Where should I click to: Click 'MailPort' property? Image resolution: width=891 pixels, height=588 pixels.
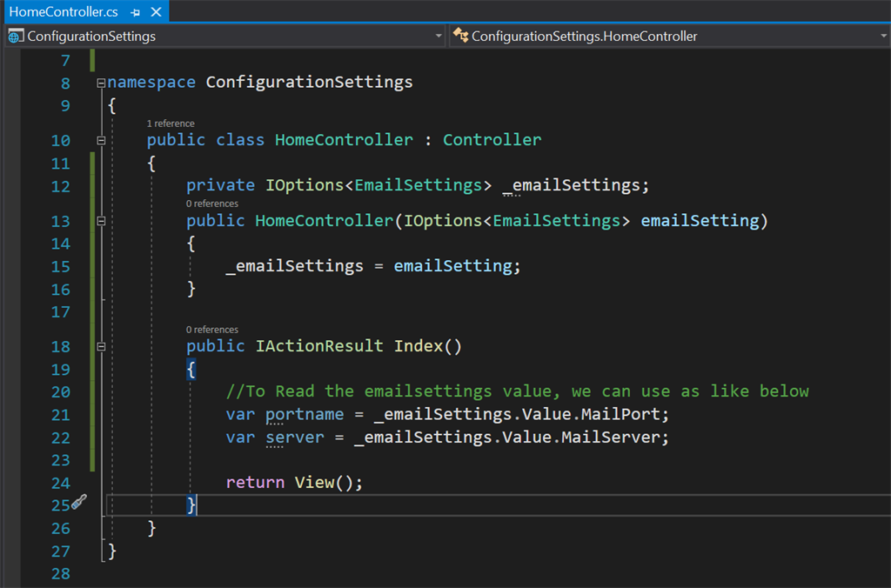click(x=620, y=414)
